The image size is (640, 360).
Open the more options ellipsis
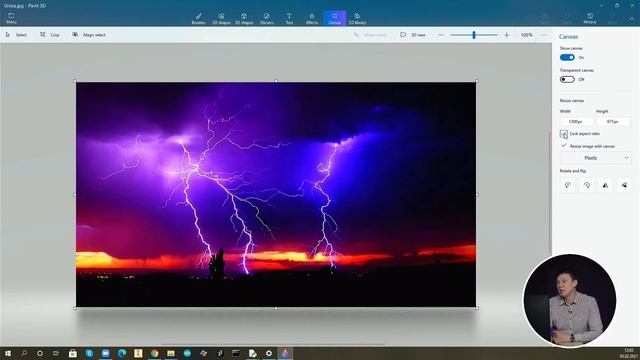(544, 35)
